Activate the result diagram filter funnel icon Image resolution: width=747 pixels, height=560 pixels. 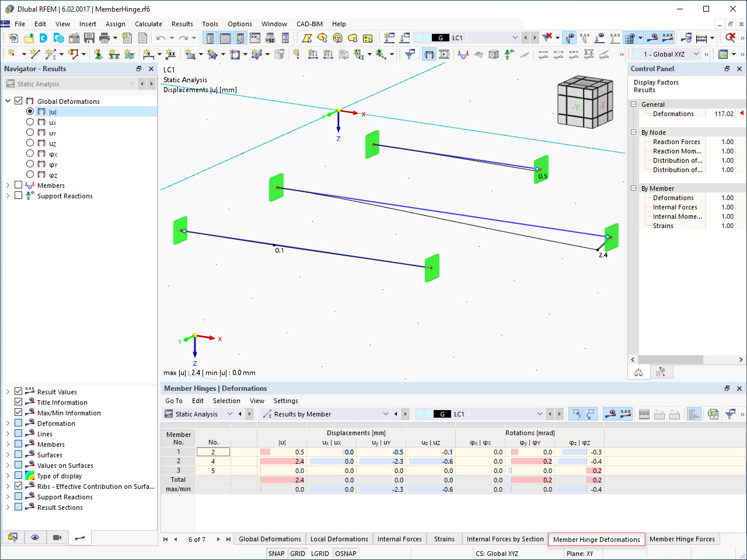(729, 414)
